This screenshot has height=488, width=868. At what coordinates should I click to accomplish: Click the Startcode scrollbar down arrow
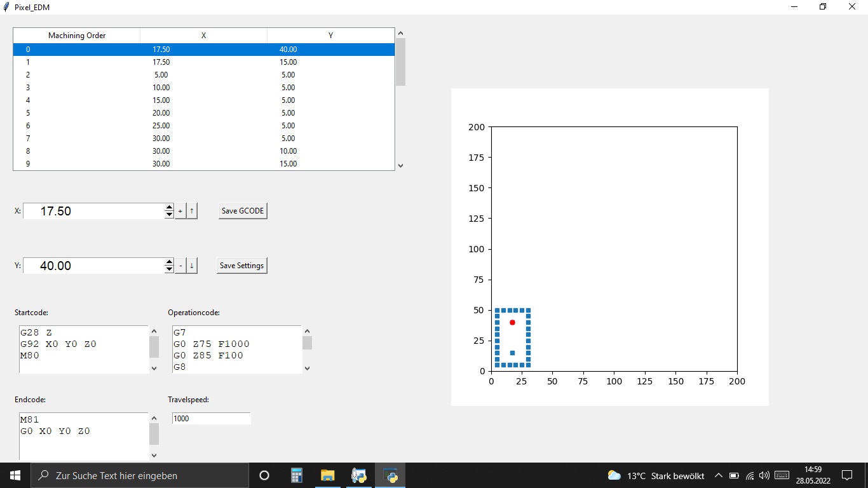[154, 368]
